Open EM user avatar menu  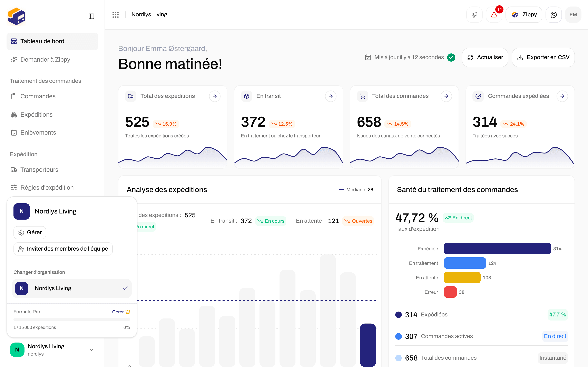click(573, 15)
